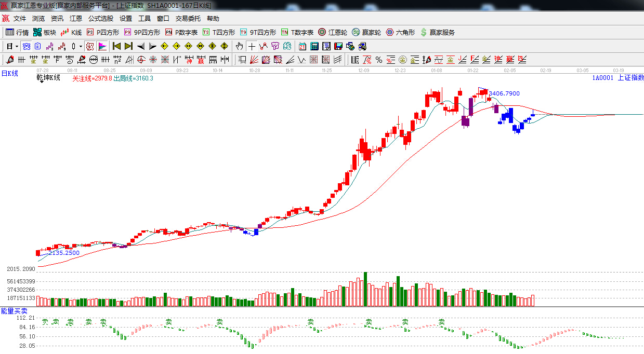Click the 行情 market quotes button
Viewport: 644px width, 354px height.
click(x=17, y=32)
